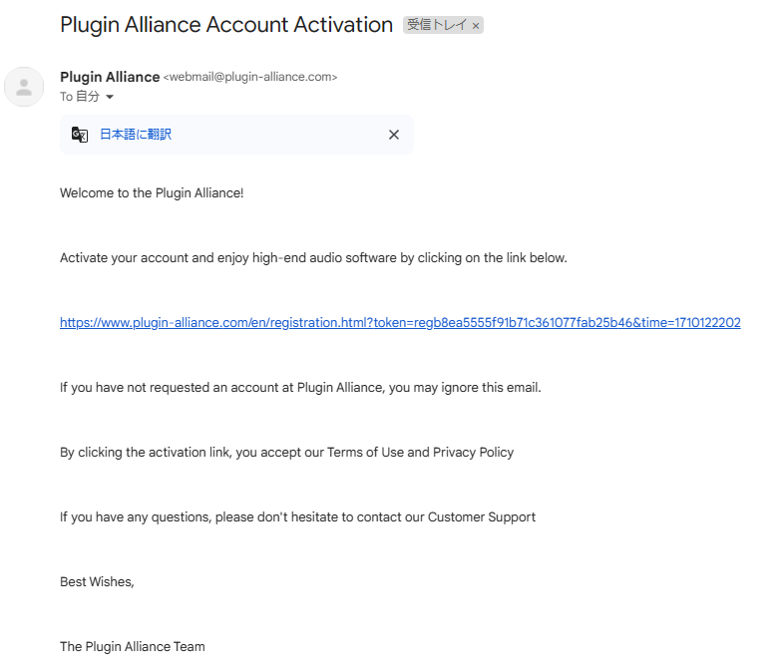Click the may ignore this email sentence
The width and height of the screenshot is (784, 672).
(x=300, y=388)
